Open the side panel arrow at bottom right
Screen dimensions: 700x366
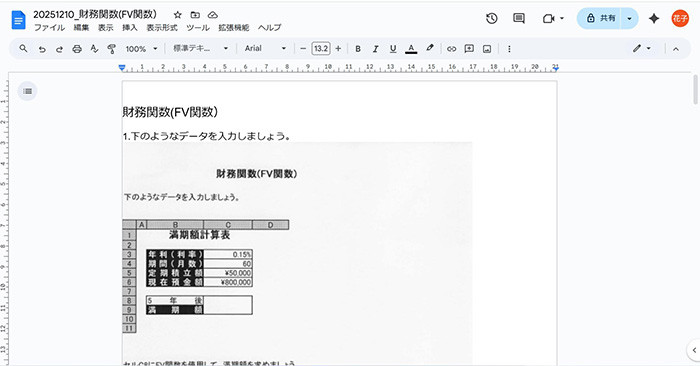click(x=694, y=350)
